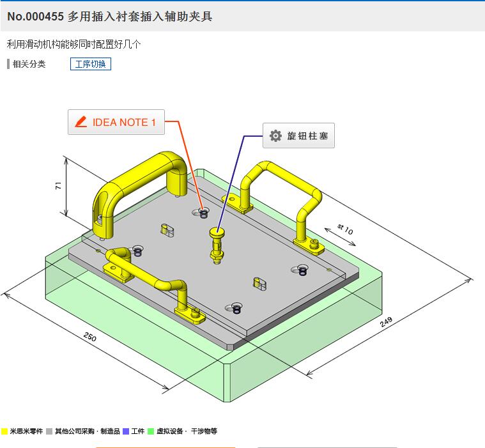Select the description 利用滑动机构能够同时配置好几个
This screenshot has height=448, width=485.
(73, 44)
